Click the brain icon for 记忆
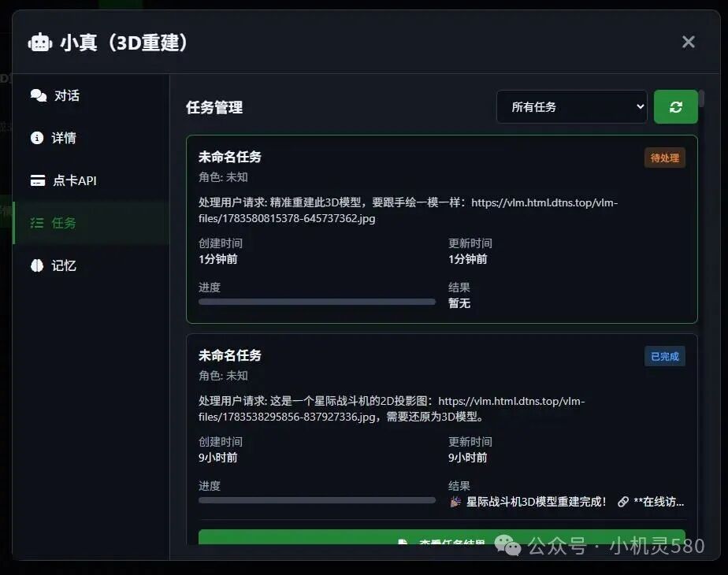Screen dimensions: 728x575 37,265
